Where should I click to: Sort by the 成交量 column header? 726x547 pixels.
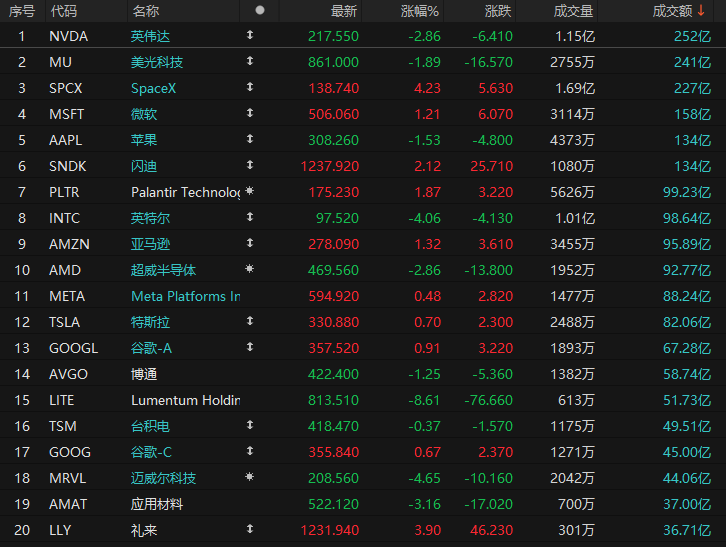(573, 11)
